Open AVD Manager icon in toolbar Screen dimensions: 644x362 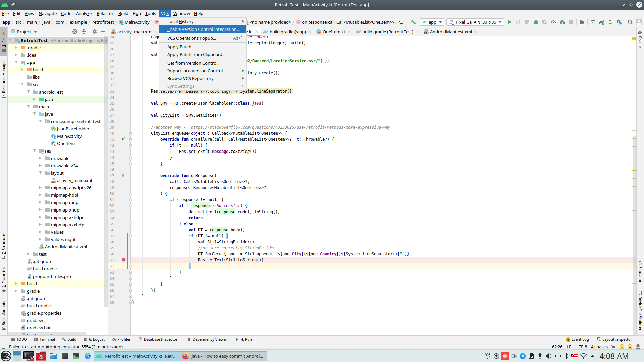(610, 22)
